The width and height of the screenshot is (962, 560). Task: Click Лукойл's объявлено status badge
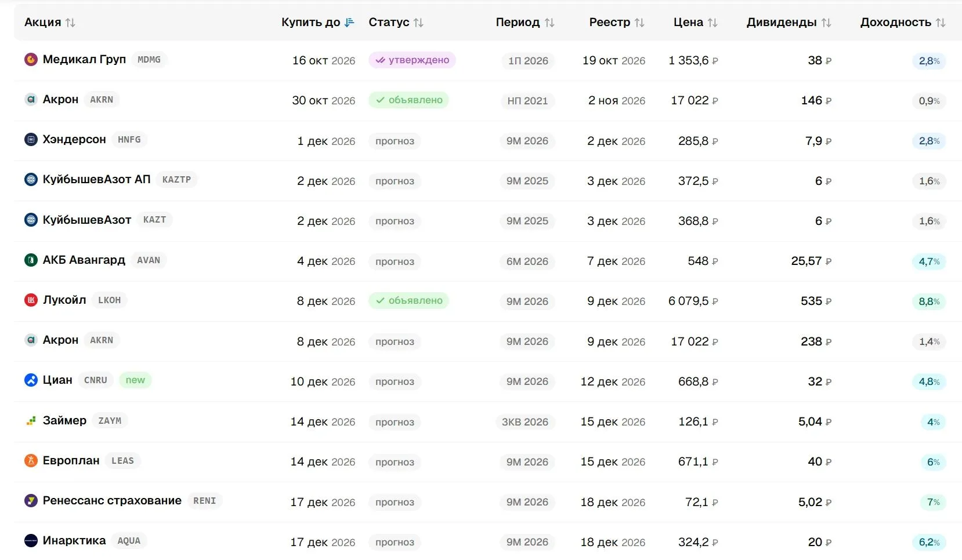point(408,300)
